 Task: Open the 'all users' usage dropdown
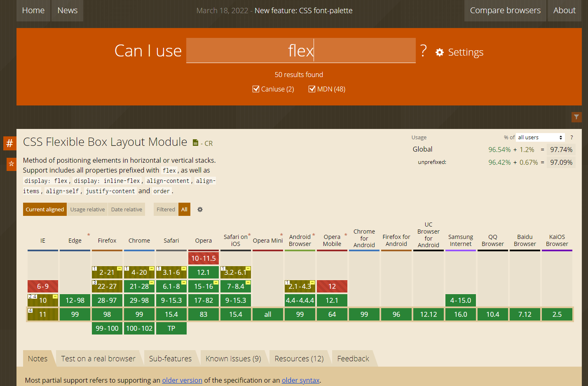540,138
